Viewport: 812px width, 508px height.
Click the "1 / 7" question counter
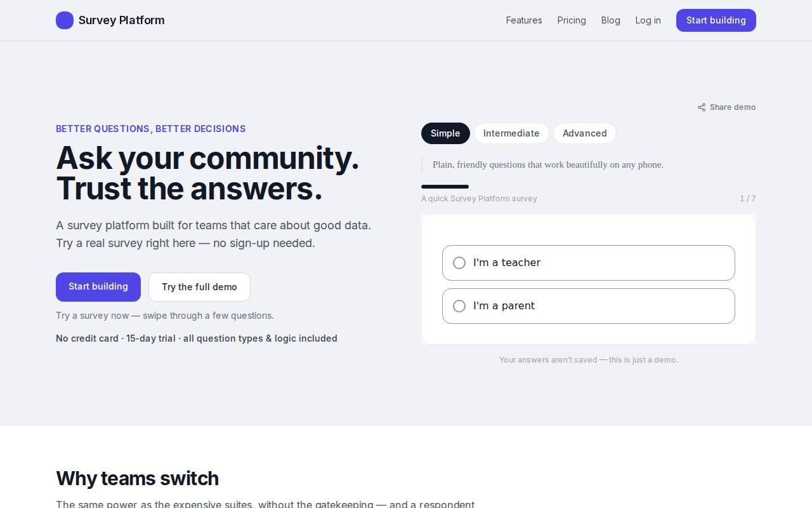click(x=748, y=199)
